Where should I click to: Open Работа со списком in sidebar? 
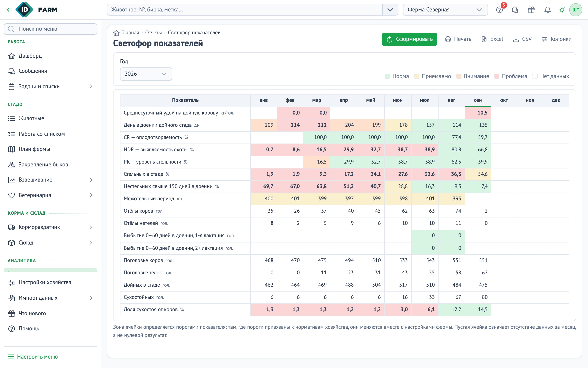[51, 134]
